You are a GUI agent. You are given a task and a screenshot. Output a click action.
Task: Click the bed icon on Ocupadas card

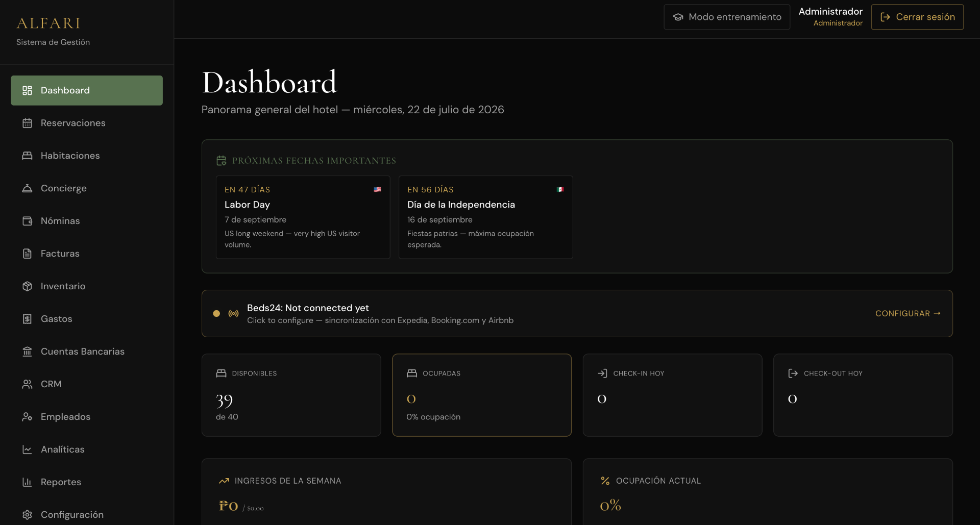coord(412,373)
